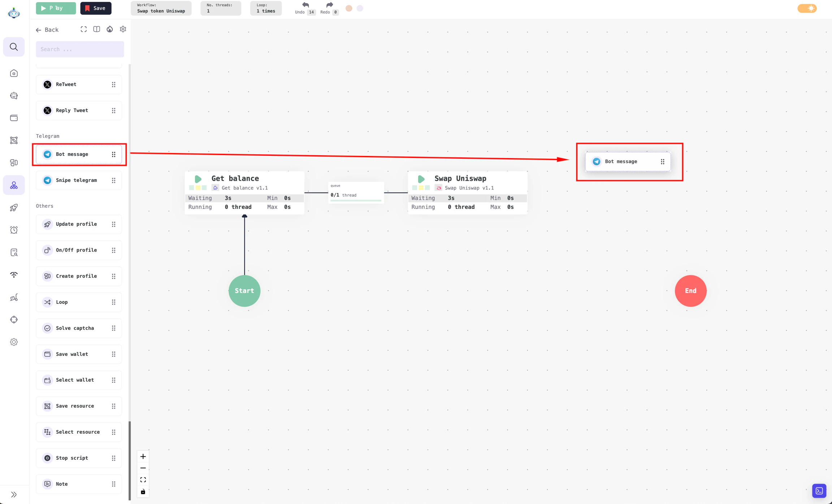Zoom in with the plus button
This screenshot has width=832, height=504.
click(x=143, y=456)
